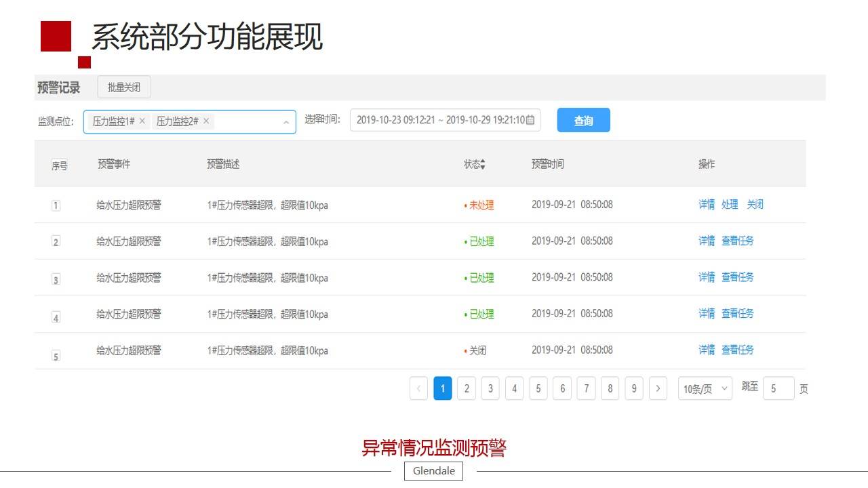Expand the 监测点位 dropdown chevron

(x=285, y=122)
